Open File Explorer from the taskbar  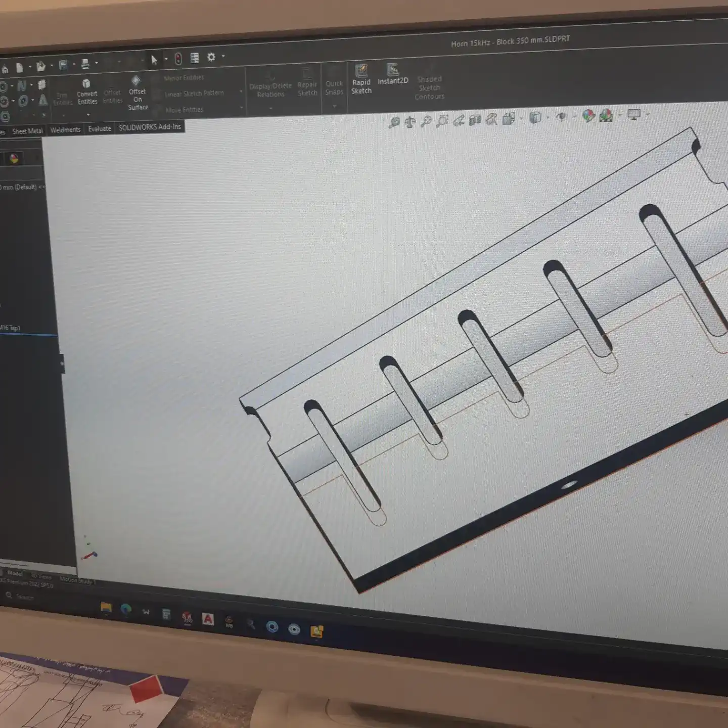click(x=106, y=608)
